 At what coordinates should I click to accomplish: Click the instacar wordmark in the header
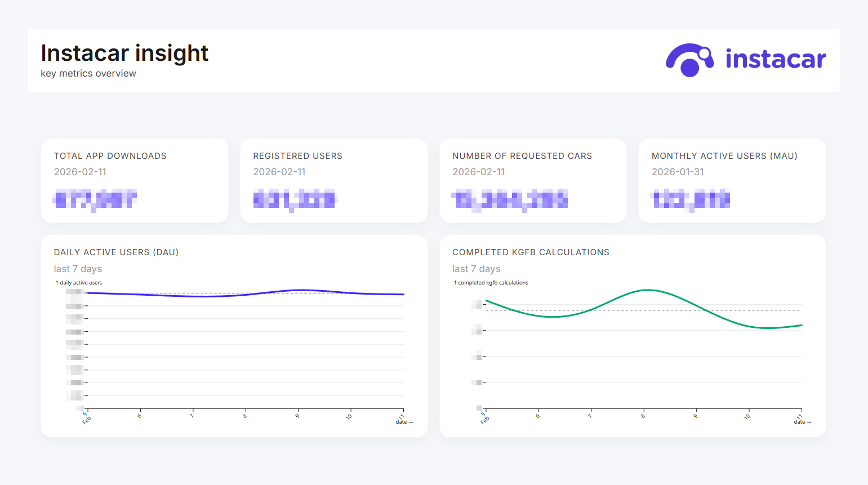[x=776, y=59]
